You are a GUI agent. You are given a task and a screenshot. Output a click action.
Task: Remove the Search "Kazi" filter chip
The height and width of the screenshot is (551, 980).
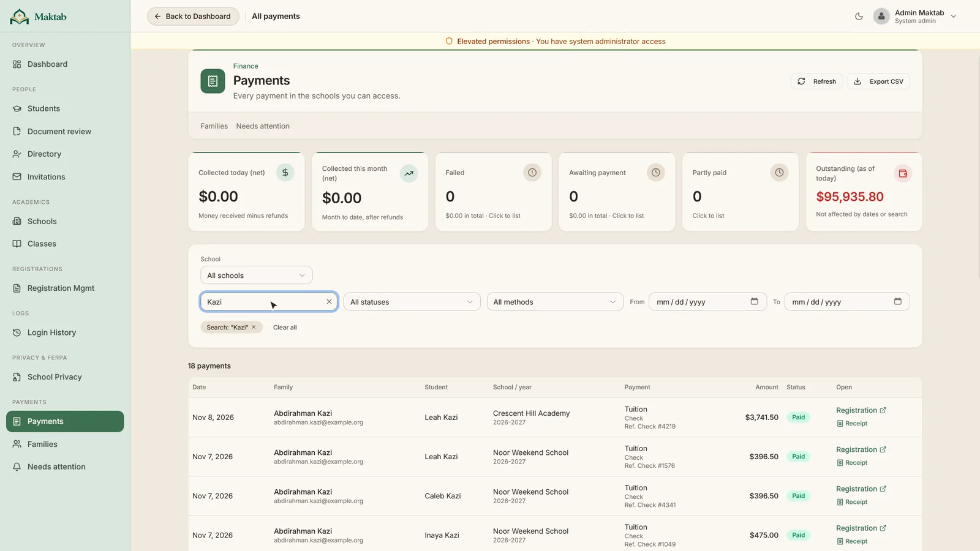click(x=254, y=328)
